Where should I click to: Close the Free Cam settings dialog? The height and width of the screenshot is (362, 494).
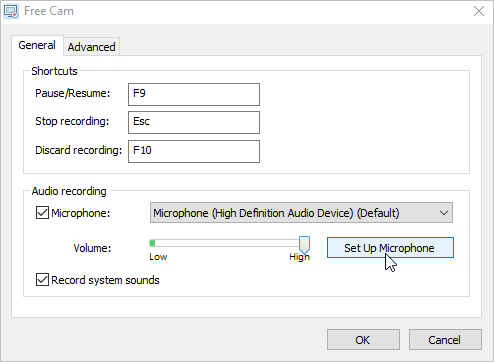point(479,11)
